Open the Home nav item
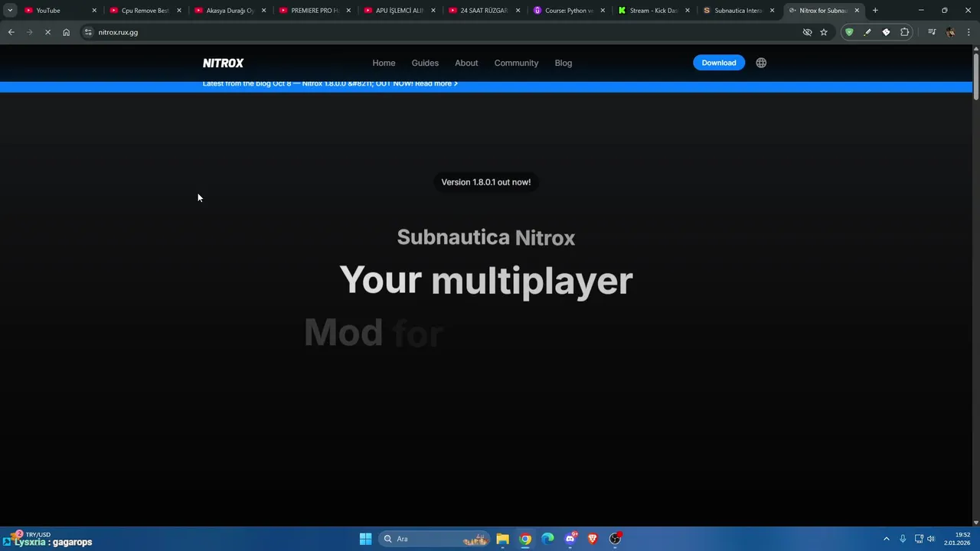This screenshot has width=980, height=551. (384, 63)
